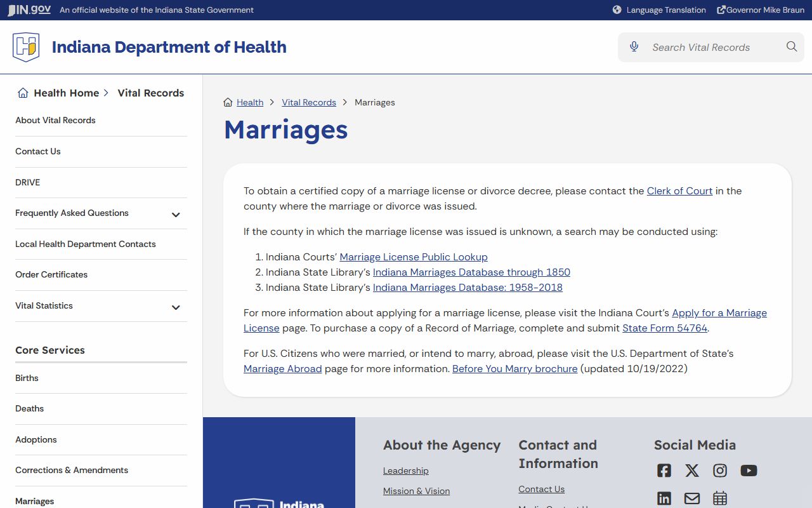Open footer Contact Us link
This screenshot has height=508, width=812.
pyautogui.click(x=541, y=489)
